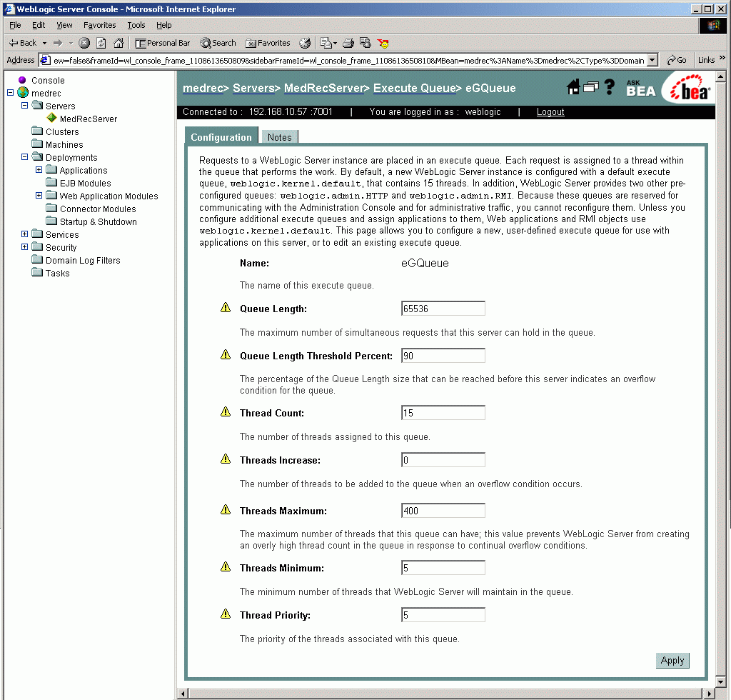731x700 pixels.
Task: Click the vertical scrollbar up arrow
Action: coord(721,76)
